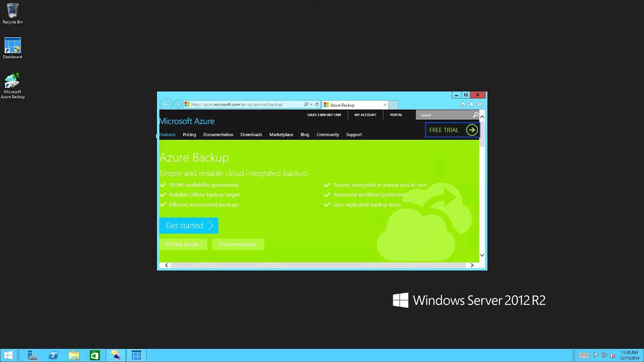The height and width of the screenshot is (362, 644).
Task: Open the Features menu item
Action: 168,135
